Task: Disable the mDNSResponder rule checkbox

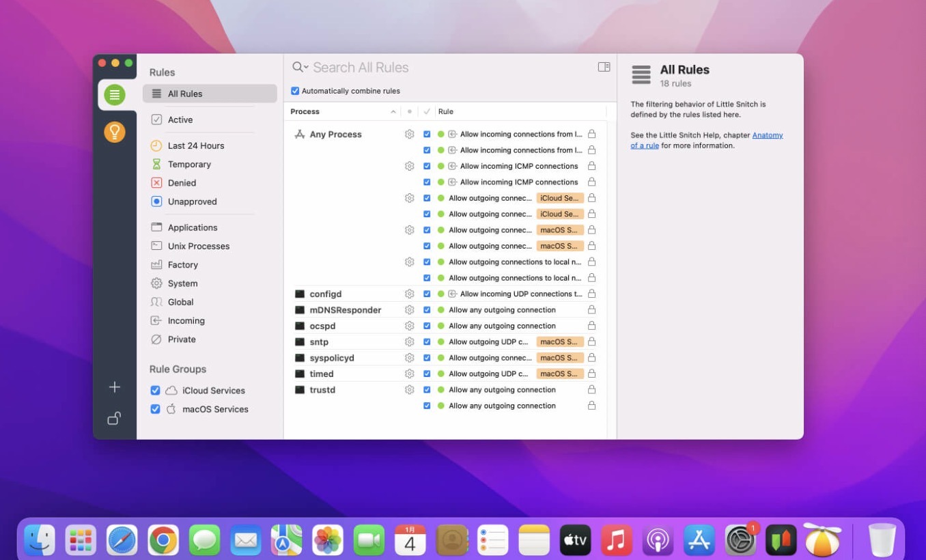Action: click(427, 310)
